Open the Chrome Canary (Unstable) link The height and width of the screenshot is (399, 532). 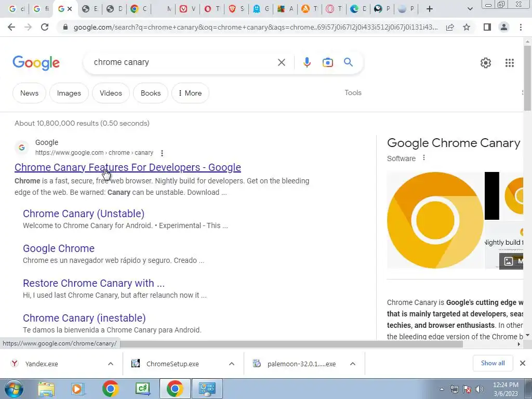(84, 214)
